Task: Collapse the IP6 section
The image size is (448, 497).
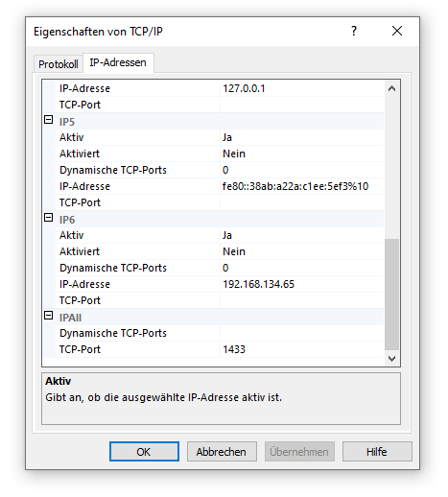Action: coord(48,218)
